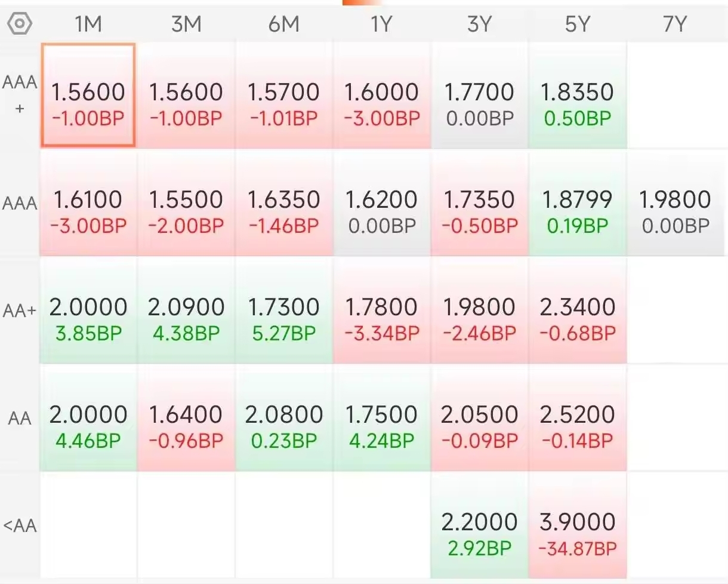Click the <AA 3Y cell 2.2000
Image resolution: width=728 pixels, height=584 pixels.
point(479,525)
